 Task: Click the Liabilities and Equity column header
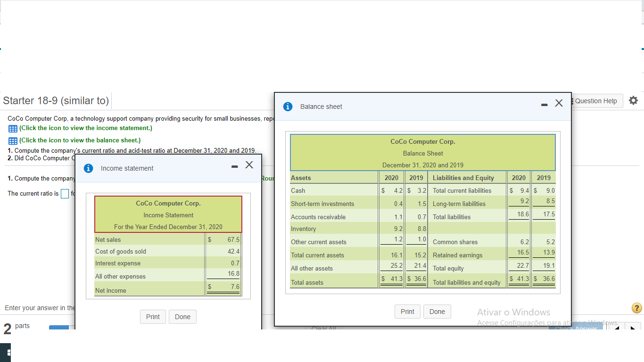(x=463, y=178)
